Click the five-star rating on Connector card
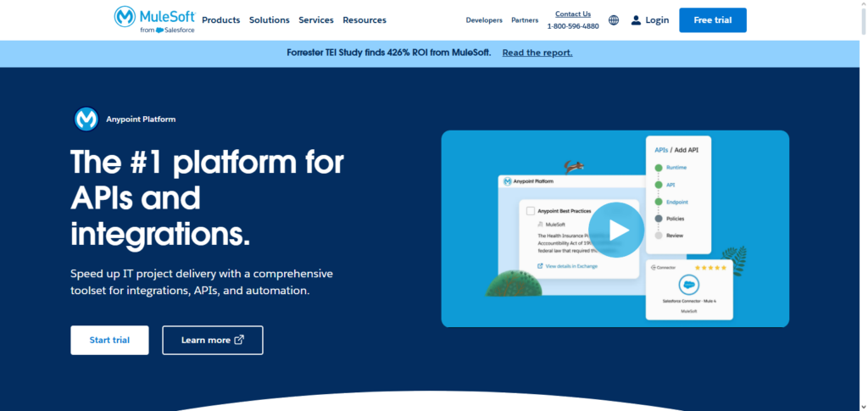The height and width of the screenshot is (411, 868). pyautogui.click(x=709, y=268)
